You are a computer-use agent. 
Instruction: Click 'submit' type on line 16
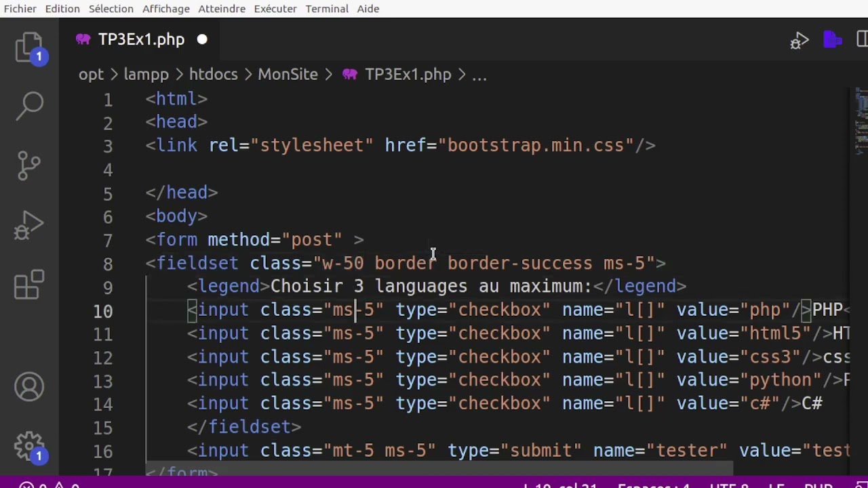[540, 451]
